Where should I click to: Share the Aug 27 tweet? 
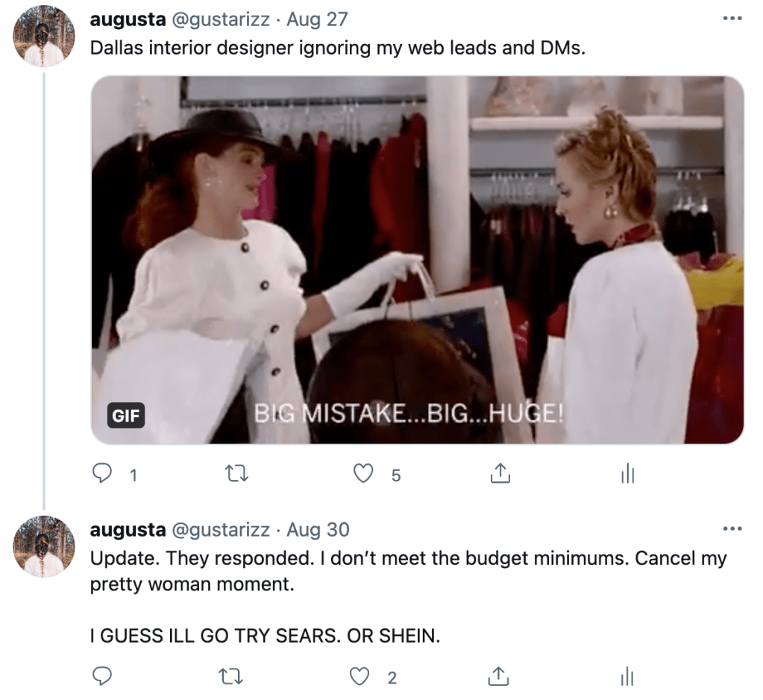pyautogui.click(x=499, y=472)
